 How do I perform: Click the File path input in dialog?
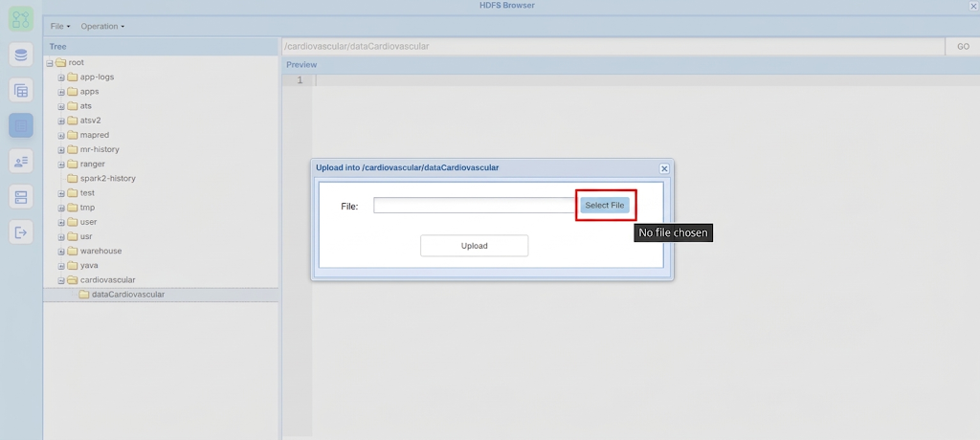click(475, 205)
